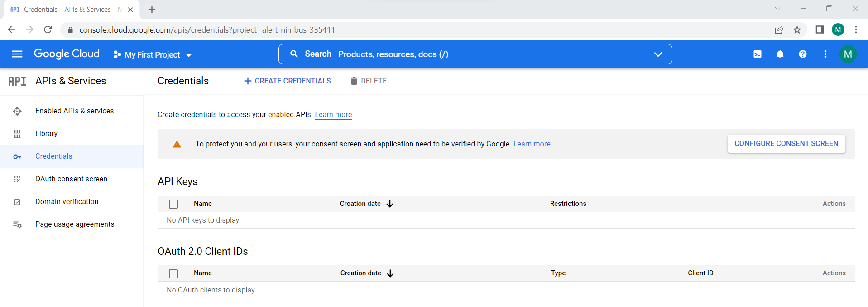868x307 pixels.
Task: Open Enabled APIs & services page
Action: (x=74, y=111)
